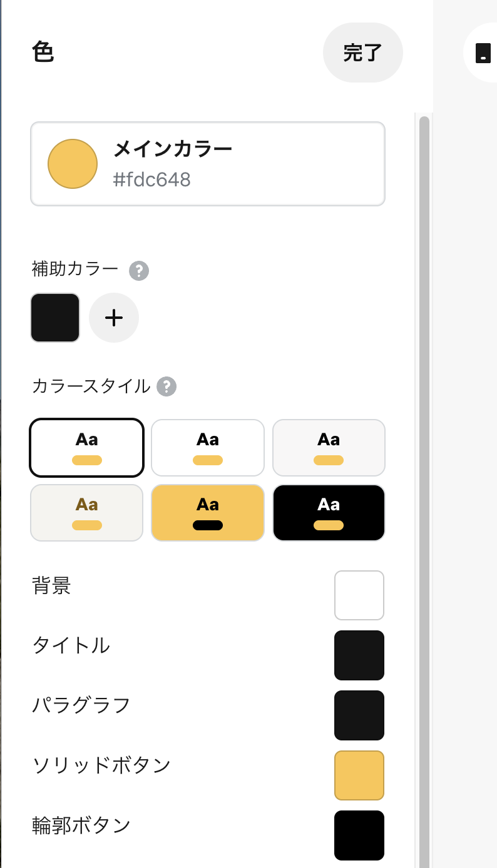497x868 pixels.
Task: Click the 完了 button to finish
Action: 363,53
